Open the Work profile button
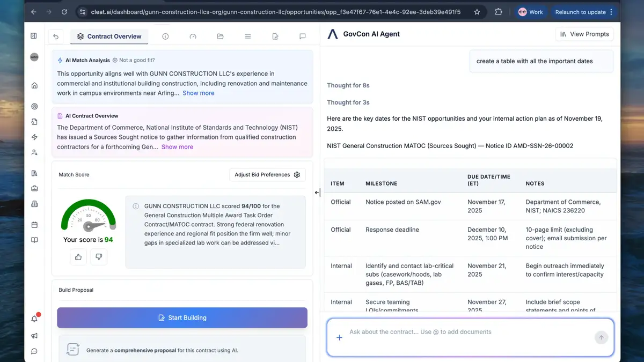This screenshot has width=644, height=362. [530, 12]
